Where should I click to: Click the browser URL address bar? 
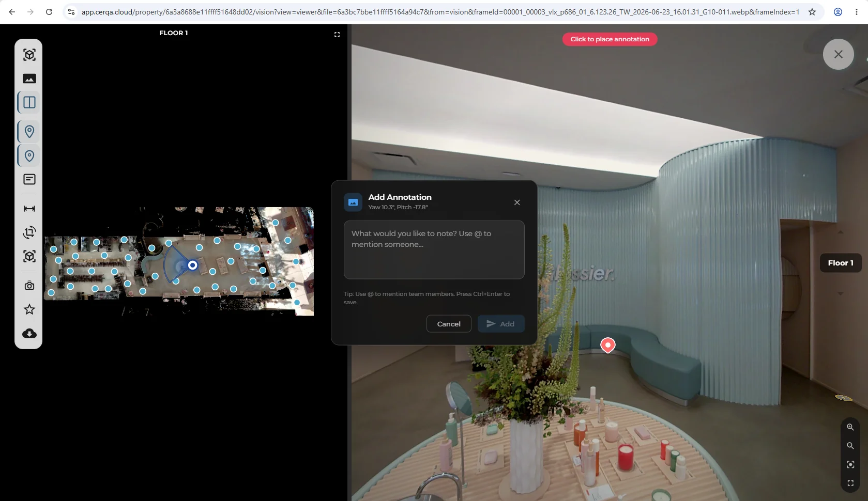439,12
